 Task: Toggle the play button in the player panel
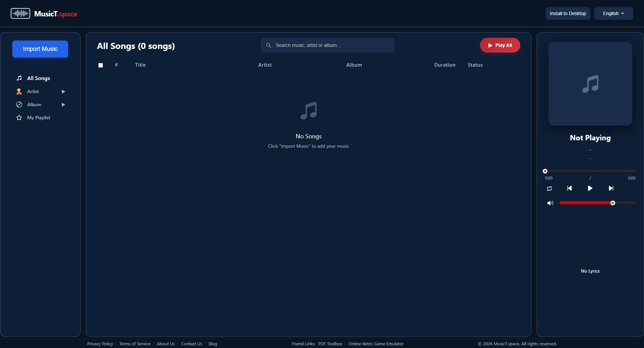(x=590, y=188)
